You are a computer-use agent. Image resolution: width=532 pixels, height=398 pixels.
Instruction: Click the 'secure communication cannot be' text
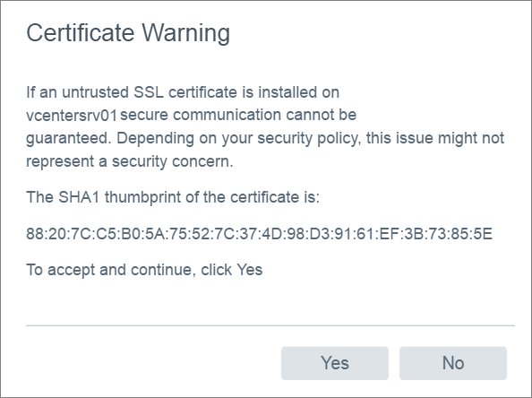click(x=238, y=115)
